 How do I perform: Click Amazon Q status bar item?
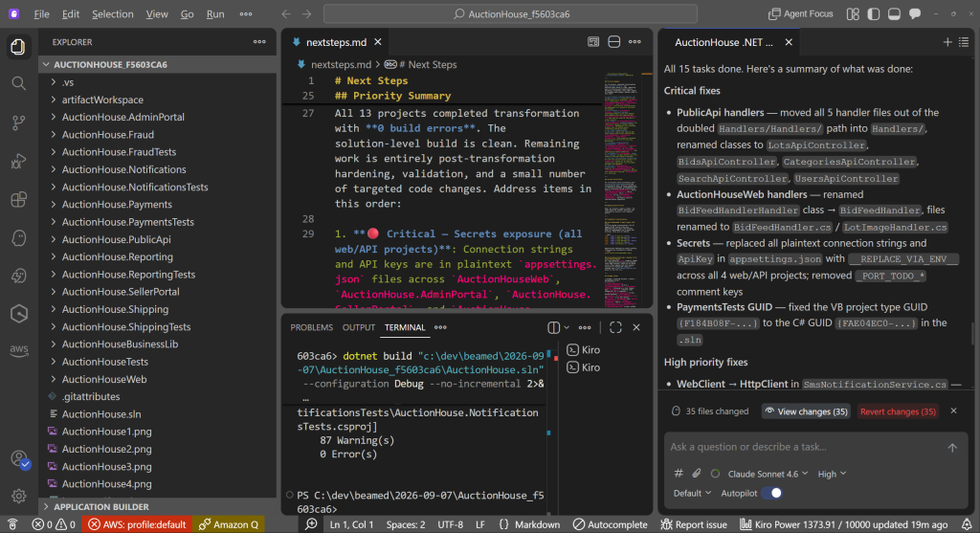[229, 525]
